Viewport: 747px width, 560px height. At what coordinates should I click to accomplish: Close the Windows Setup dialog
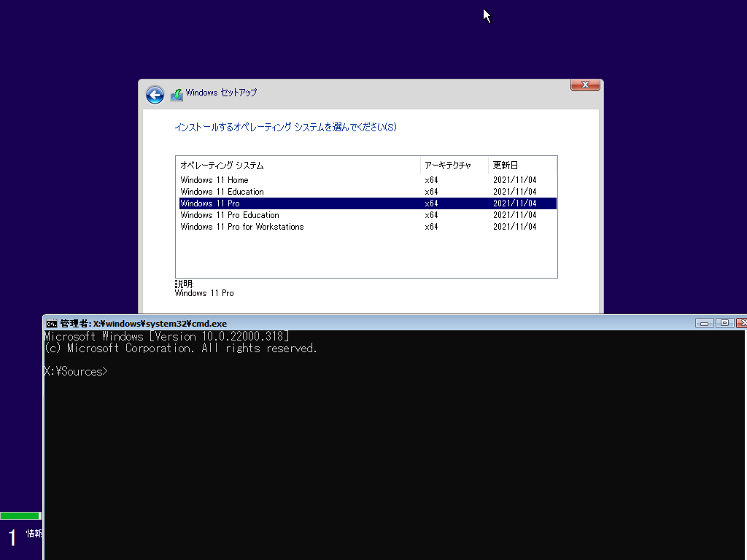coord(585,85)
